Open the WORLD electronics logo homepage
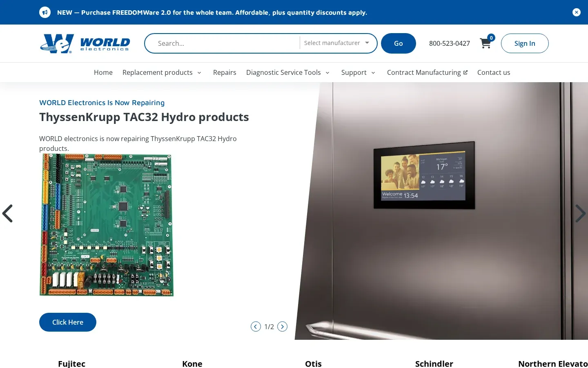Screen dimensions: 588x368 pyautogui.click(x=85, y=43)
